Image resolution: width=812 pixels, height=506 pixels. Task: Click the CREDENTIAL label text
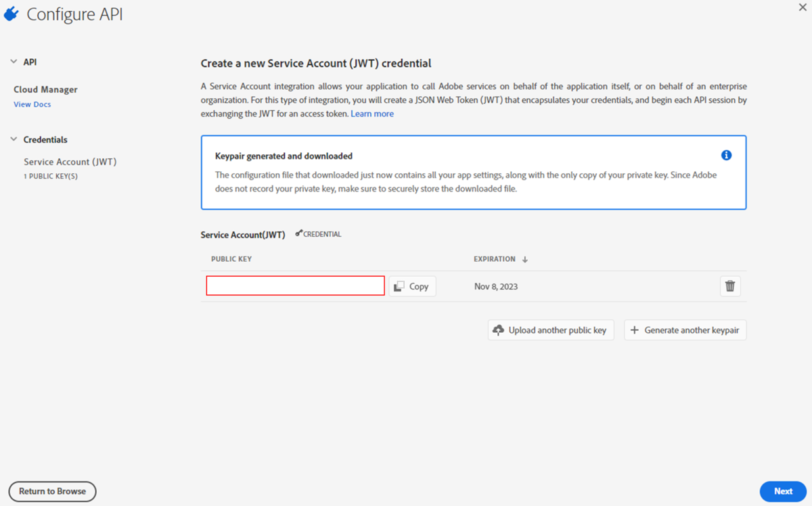tap(322, 234)
